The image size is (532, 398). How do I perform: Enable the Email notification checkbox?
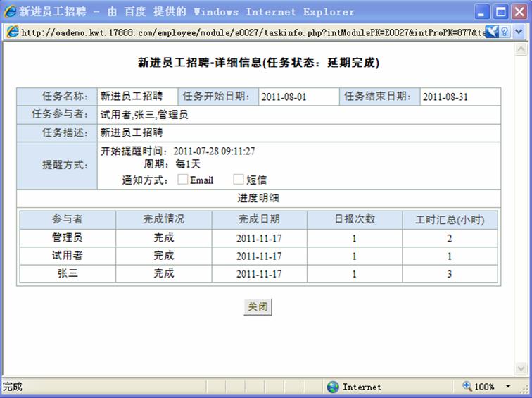pos(183,180)
